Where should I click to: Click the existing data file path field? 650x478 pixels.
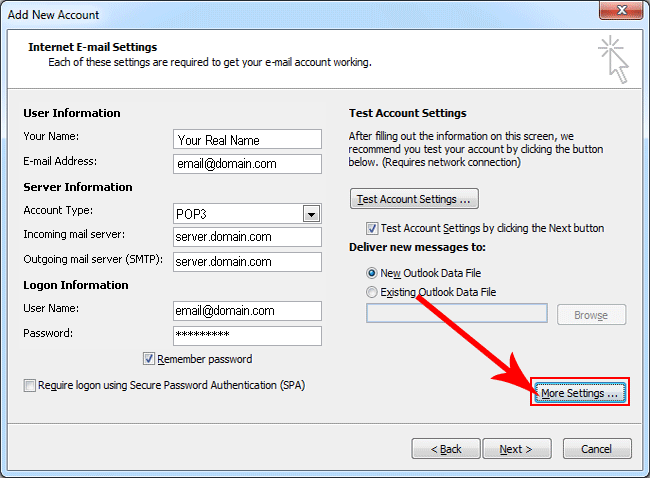[456, 313]
